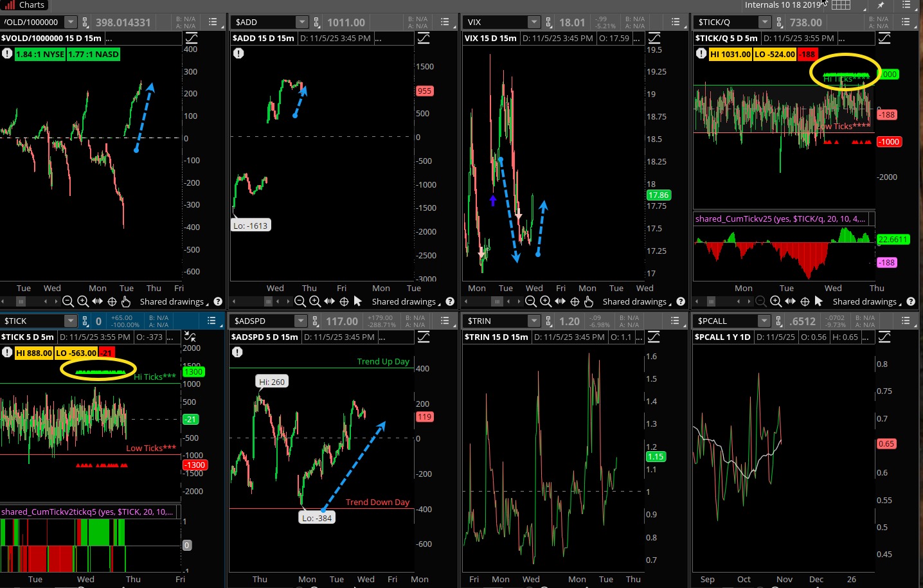
Task: Open list menu of $ADSPD chart panel
Action: [445, 321]
